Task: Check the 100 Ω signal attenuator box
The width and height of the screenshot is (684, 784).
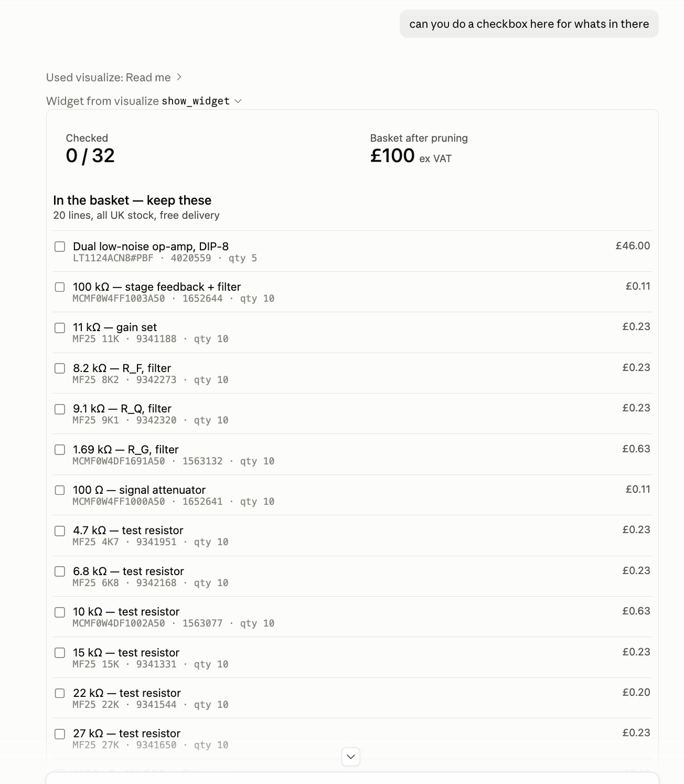Action: click(x=60, y=490)
